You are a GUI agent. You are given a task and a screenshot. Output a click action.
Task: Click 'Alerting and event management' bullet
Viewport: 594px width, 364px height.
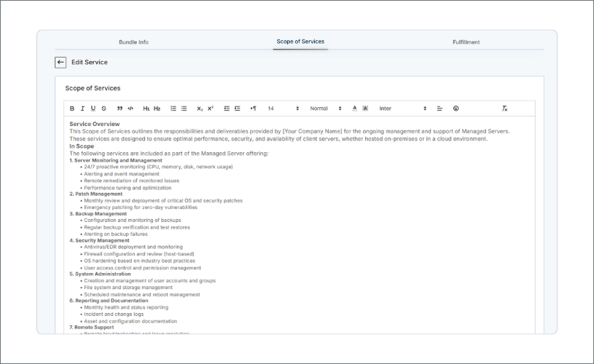(x=122, y=174)
